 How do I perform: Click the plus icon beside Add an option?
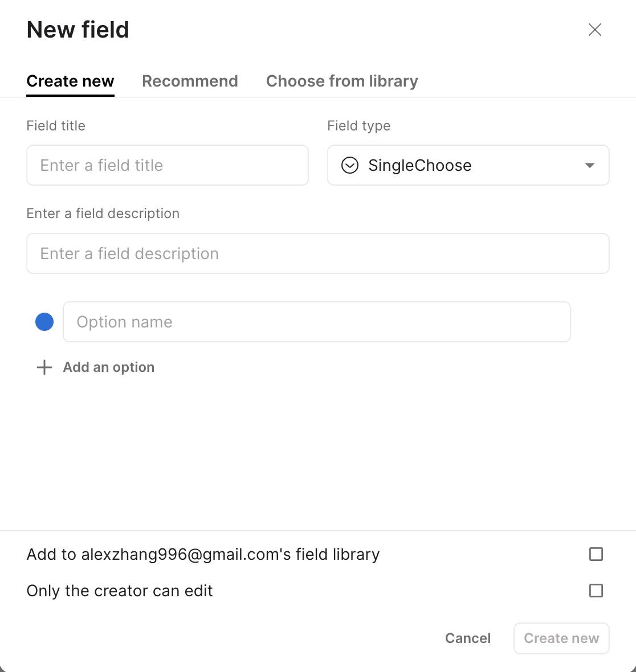[44, 367]
